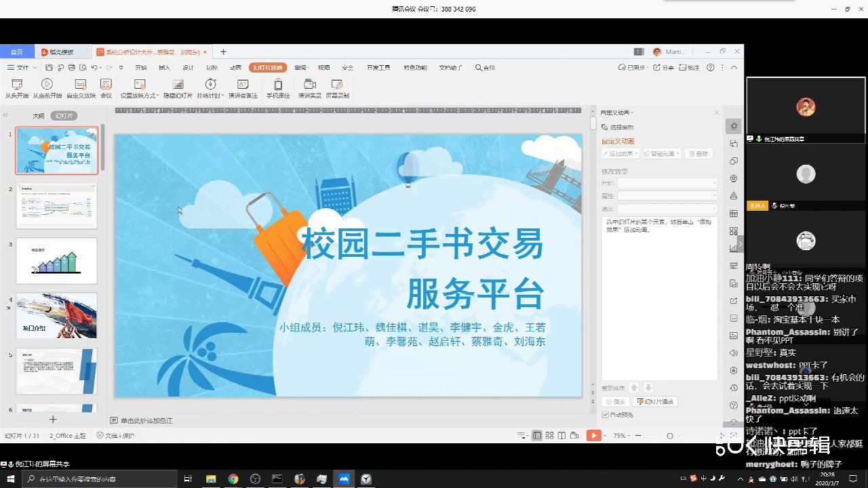Click slide transition icon in right sidebar
The height and width of the screenshot is (488, 868).
(x=734, y=144)
